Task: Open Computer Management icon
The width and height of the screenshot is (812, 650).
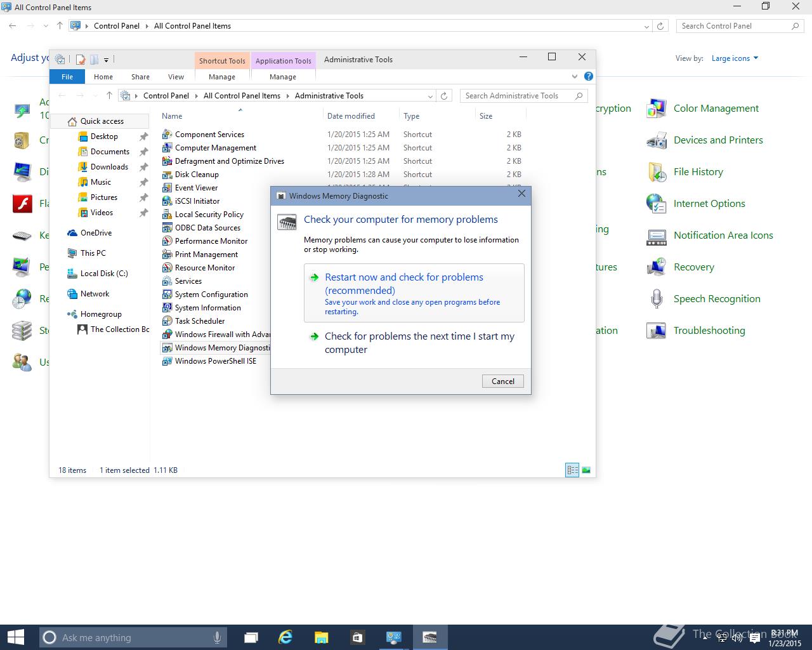Action: (x=167, y=148)
